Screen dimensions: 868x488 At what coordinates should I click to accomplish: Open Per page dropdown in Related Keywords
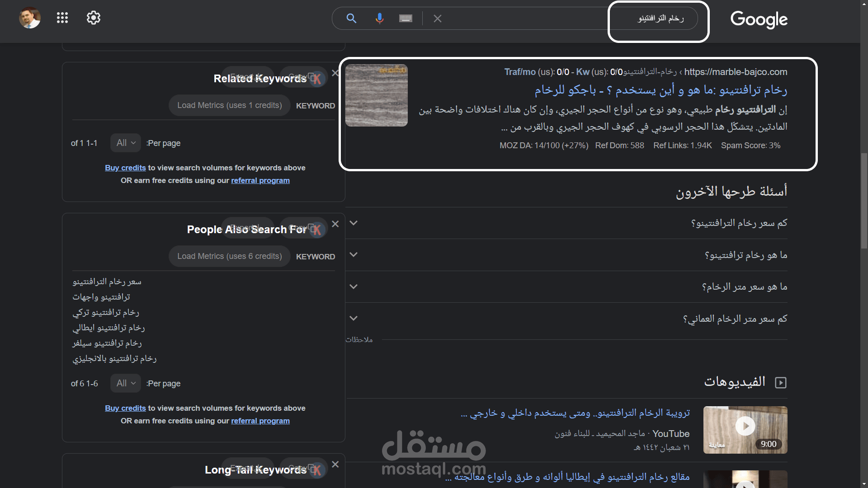[126, 143]
